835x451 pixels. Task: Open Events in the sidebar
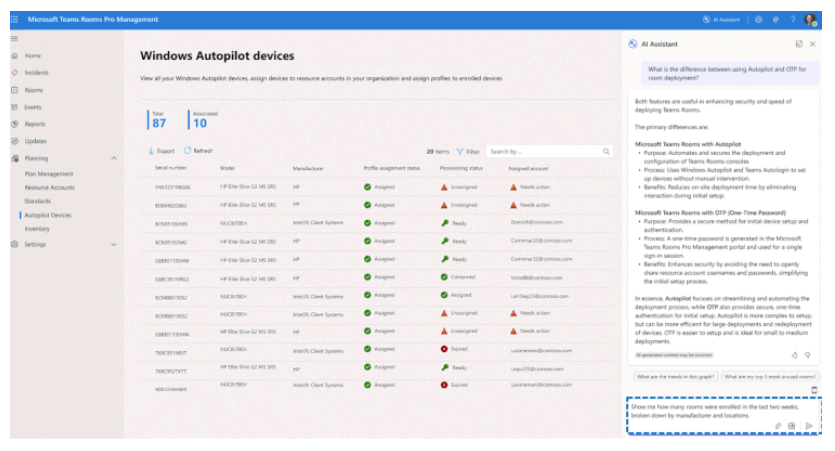(32, 107)
